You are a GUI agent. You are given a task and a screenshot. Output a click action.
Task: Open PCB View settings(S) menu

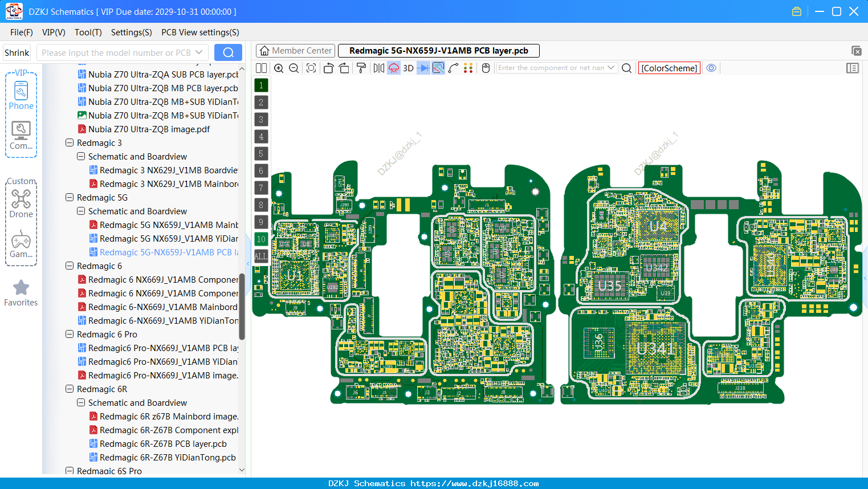[200, 32]
